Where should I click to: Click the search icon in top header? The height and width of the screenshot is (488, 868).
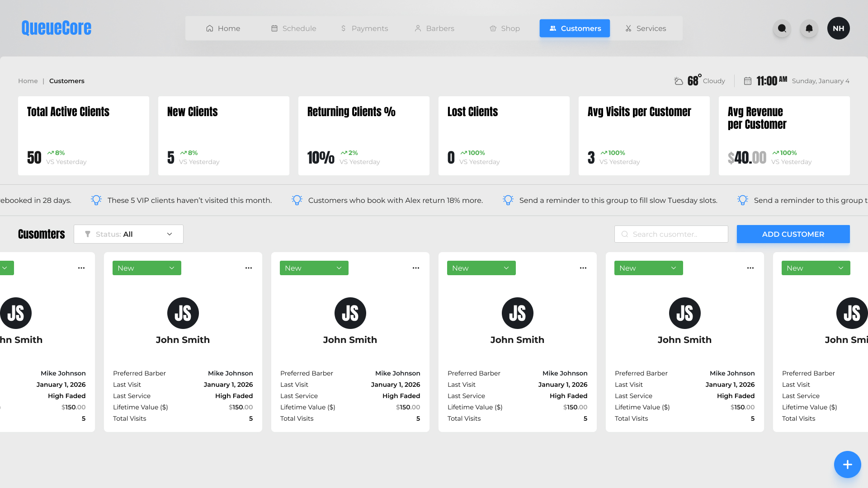tap(782, 28)
